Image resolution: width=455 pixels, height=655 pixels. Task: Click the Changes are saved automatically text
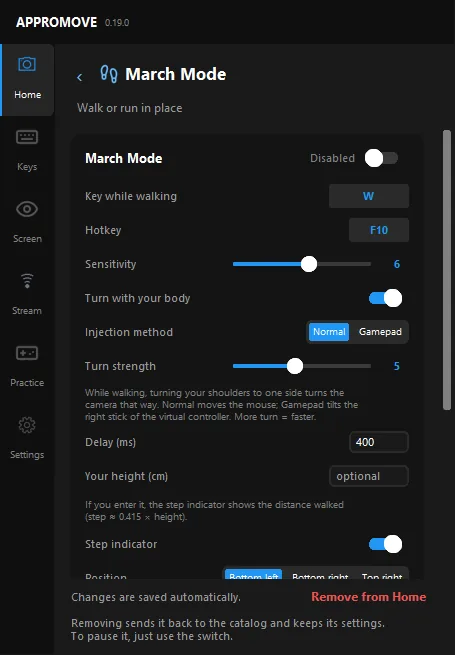156,597
